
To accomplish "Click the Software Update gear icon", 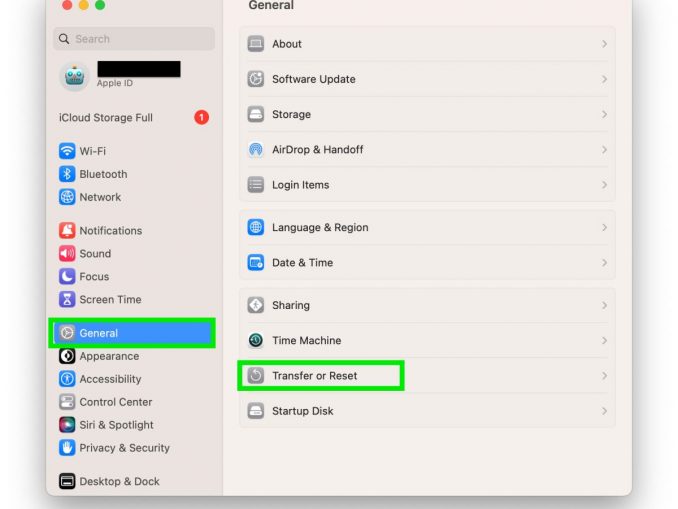I will 256,79.
